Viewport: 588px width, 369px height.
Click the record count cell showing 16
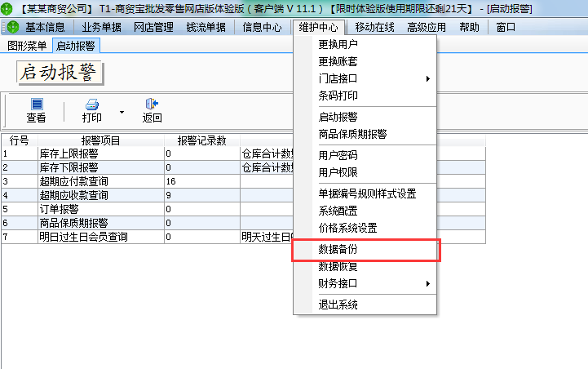click(x=202, y=181)
